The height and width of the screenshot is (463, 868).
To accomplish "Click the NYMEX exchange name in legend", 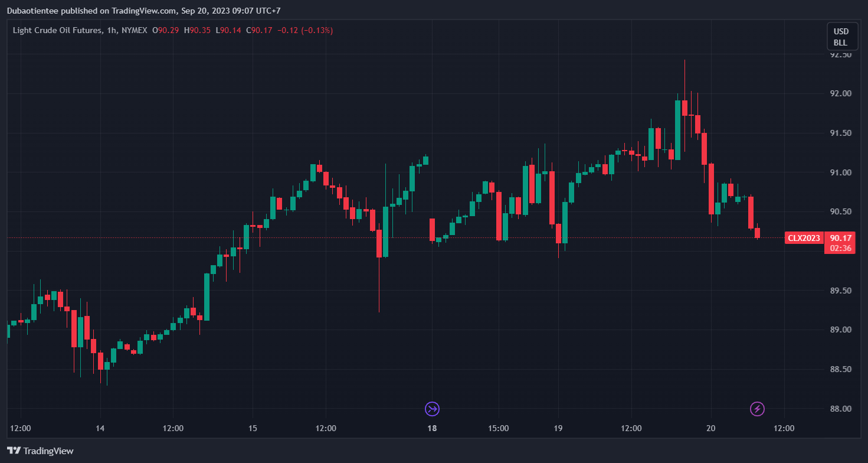I will 135,30.
